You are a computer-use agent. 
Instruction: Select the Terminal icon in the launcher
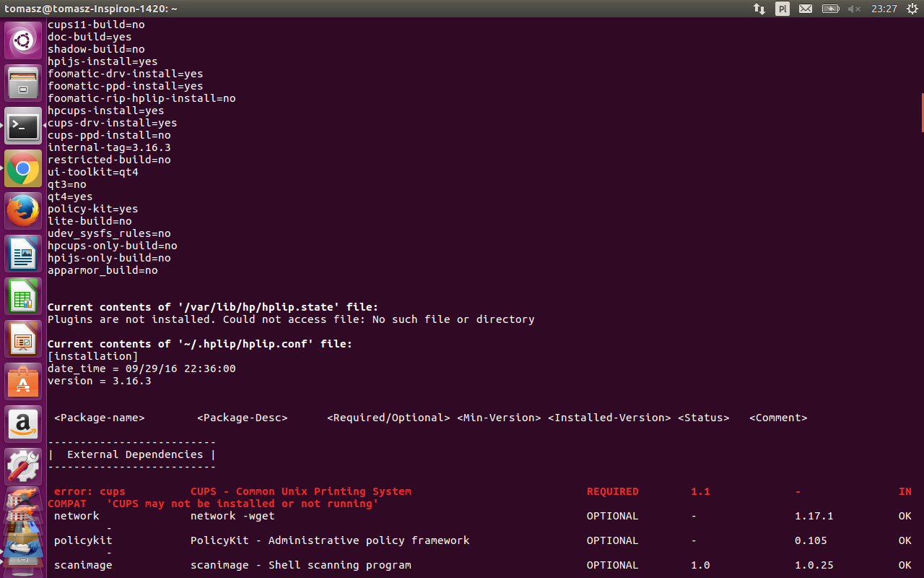point(23,126)
